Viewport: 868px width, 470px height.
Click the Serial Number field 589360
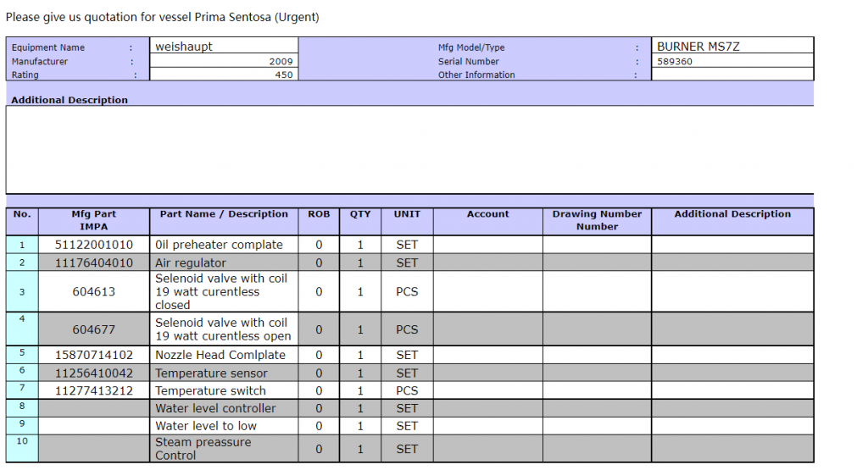[x=732, y=62]
